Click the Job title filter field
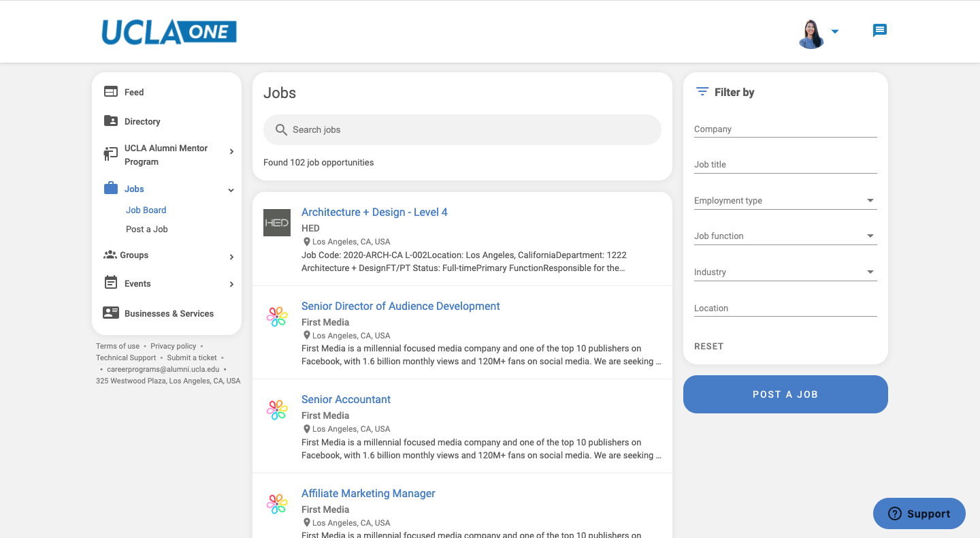Image resolution: width=980 pixels, height=538 pixels. [785, 164]
